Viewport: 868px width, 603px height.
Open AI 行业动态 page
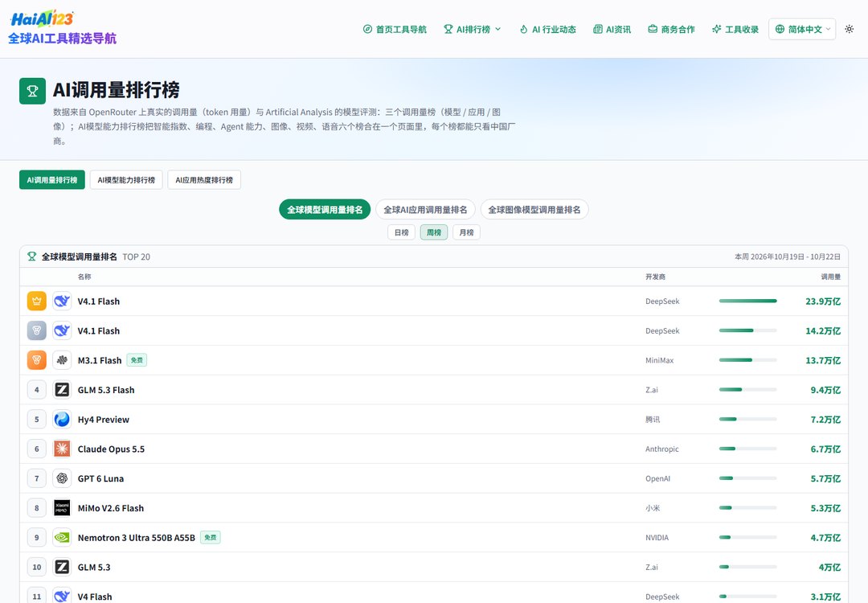547,29
